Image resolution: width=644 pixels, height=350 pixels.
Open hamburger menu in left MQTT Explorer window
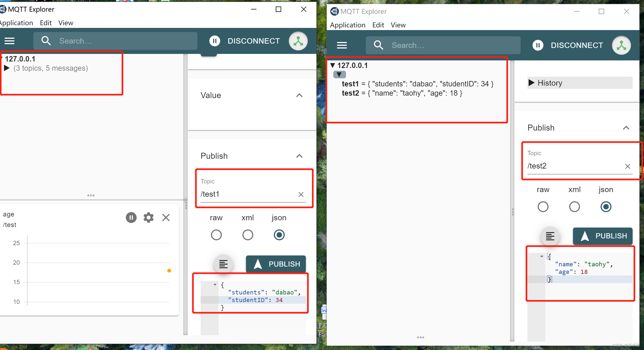point(9,41)
